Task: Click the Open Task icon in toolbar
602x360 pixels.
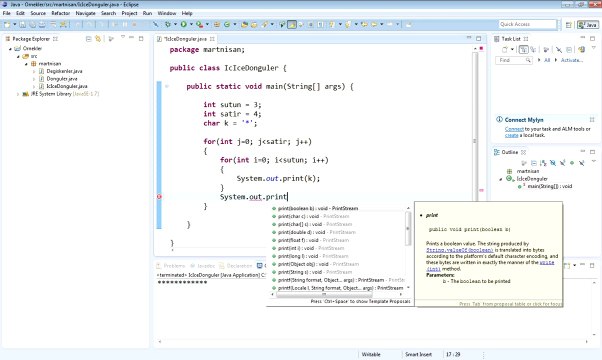Action: tap(254, 24)
